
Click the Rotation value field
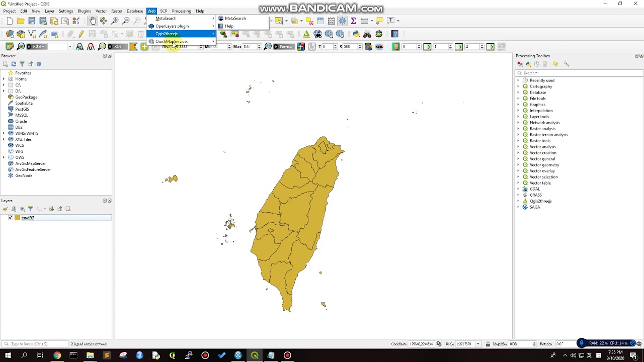point(566,344)
